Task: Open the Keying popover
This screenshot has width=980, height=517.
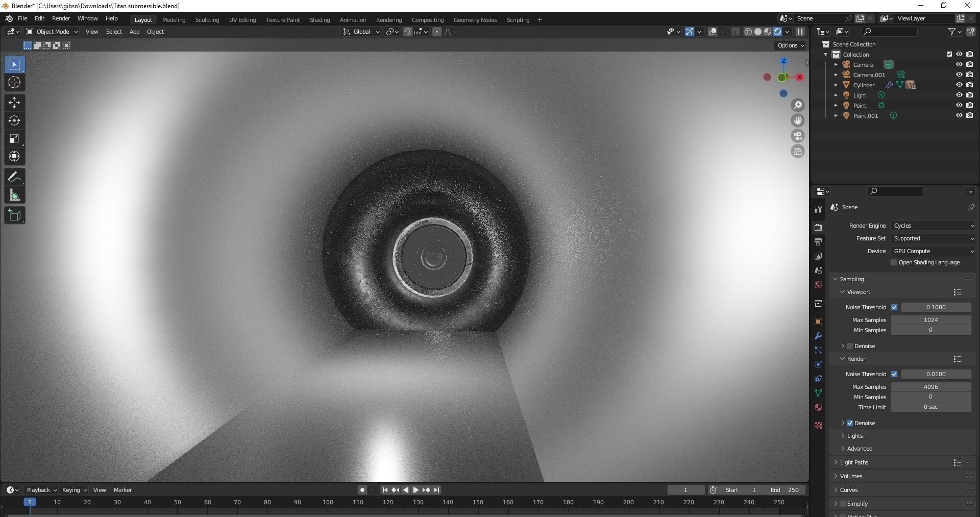Action: click(x=74, y=490)
